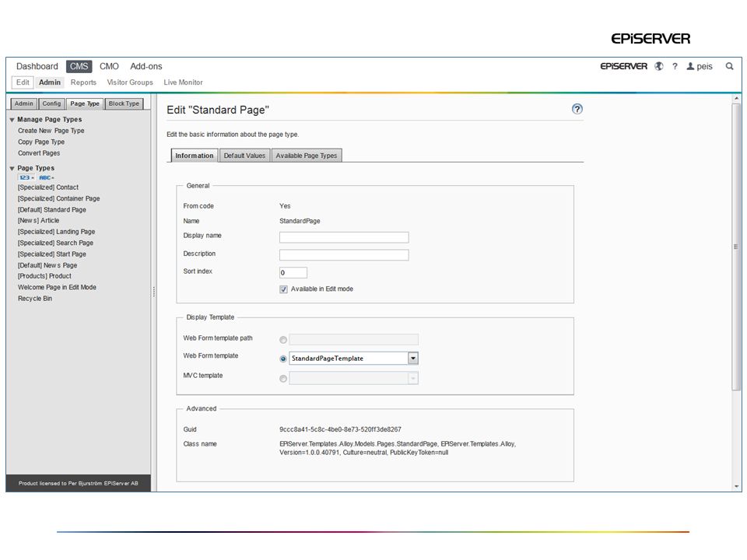The width and height of the screenshot is (747, 560).
Task: Open [Specialized] Landing Page type
Action: click(56, 232)
